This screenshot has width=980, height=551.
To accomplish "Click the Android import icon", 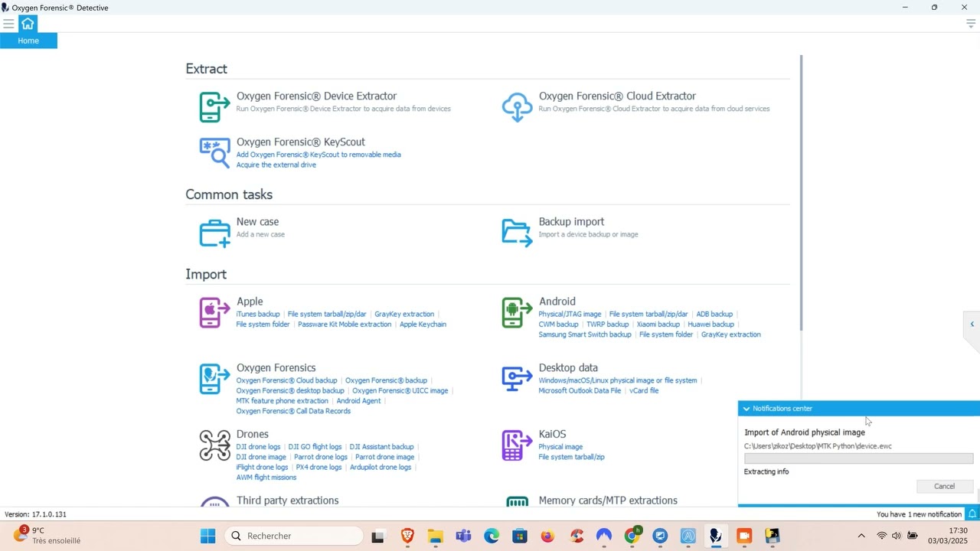I will coord(517,313).
